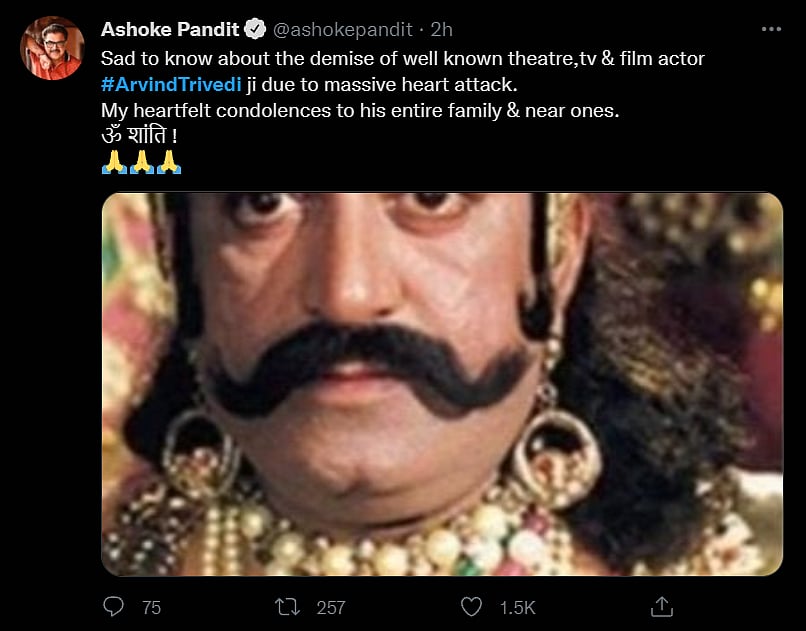Viewport: 806px width, 631px height.
Task: Click the middle folded hands emoji
Action: [x=141, y=162]
